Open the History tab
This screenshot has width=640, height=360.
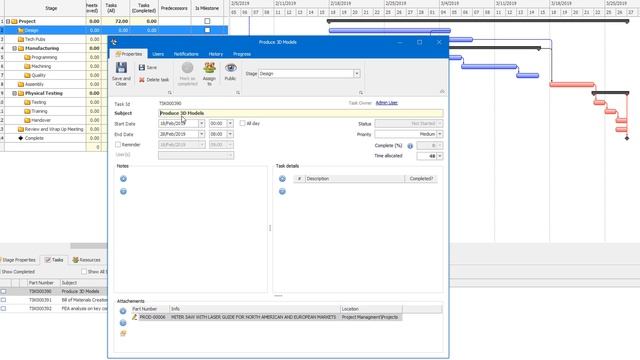point(216,54)
